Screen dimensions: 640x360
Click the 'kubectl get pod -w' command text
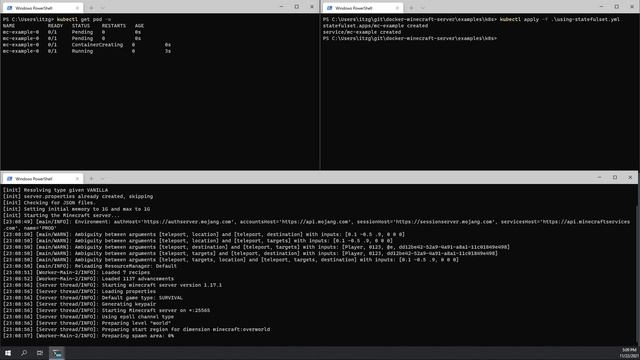[x=84, y=19]
